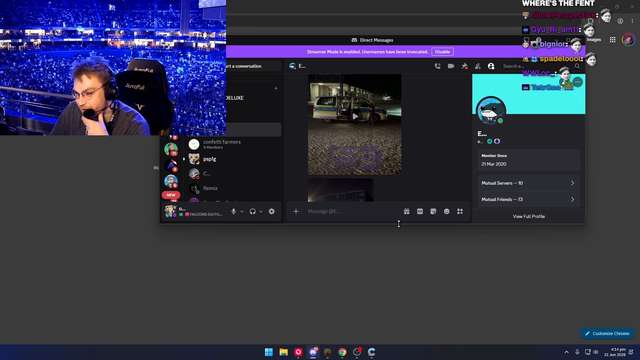Click the microphone tray icon
This screenshot has width=640, height=360.
(x=577, y=352)
